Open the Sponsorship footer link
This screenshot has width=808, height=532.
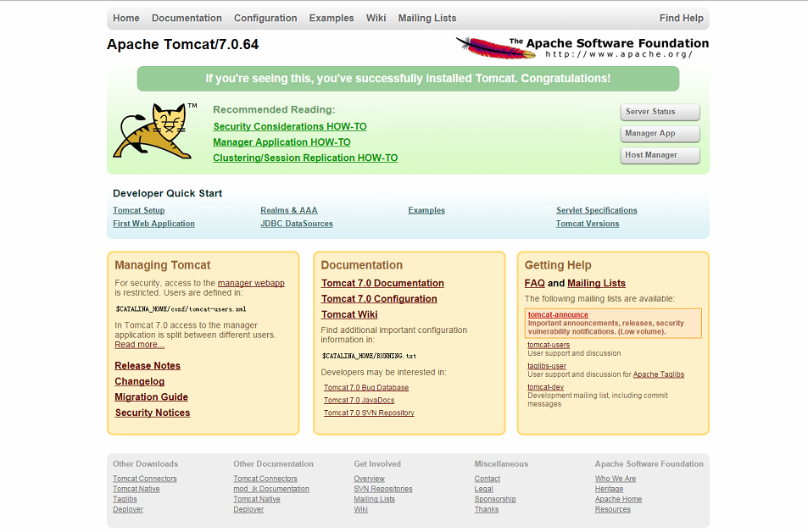(x=494, y=499)
